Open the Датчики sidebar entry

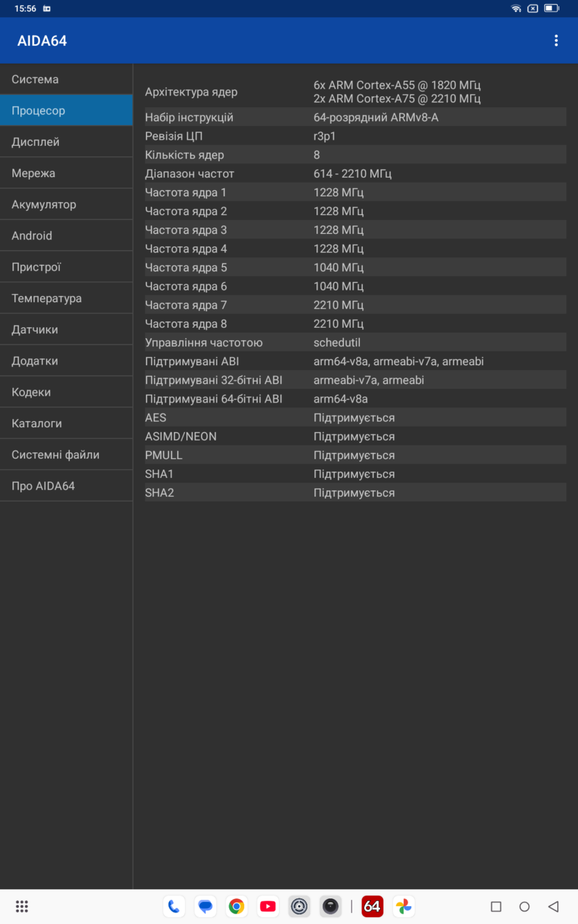66,329
